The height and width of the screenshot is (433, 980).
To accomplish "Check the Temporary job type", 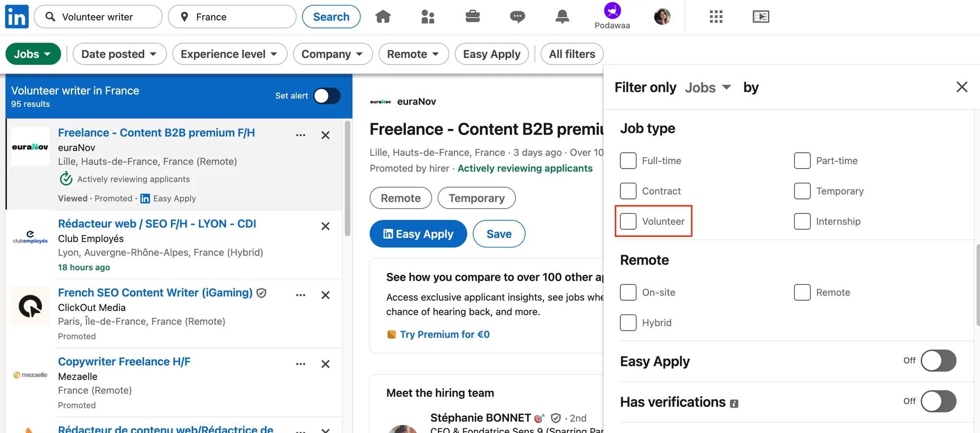I will click(802, 191).
